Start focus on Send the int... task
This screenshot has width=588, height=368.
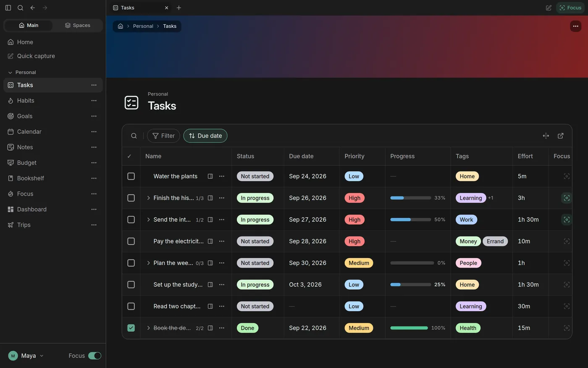click(567, 220)
